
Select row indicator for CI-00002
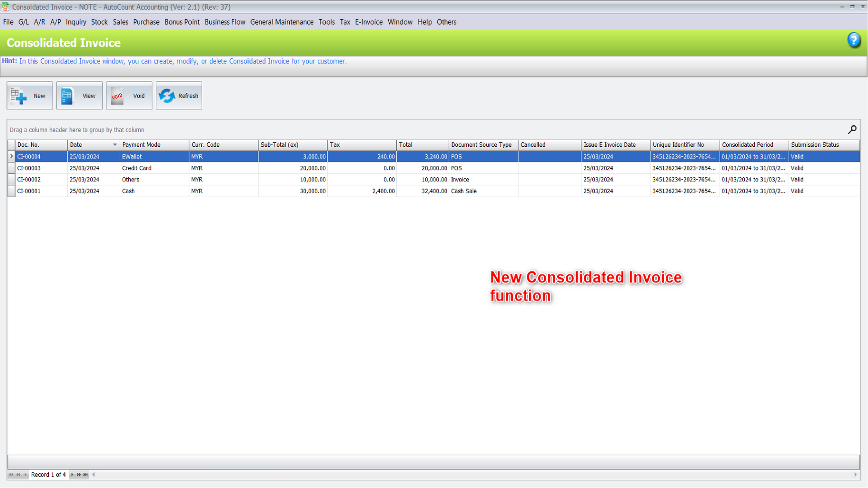click(x=11, y=179)
